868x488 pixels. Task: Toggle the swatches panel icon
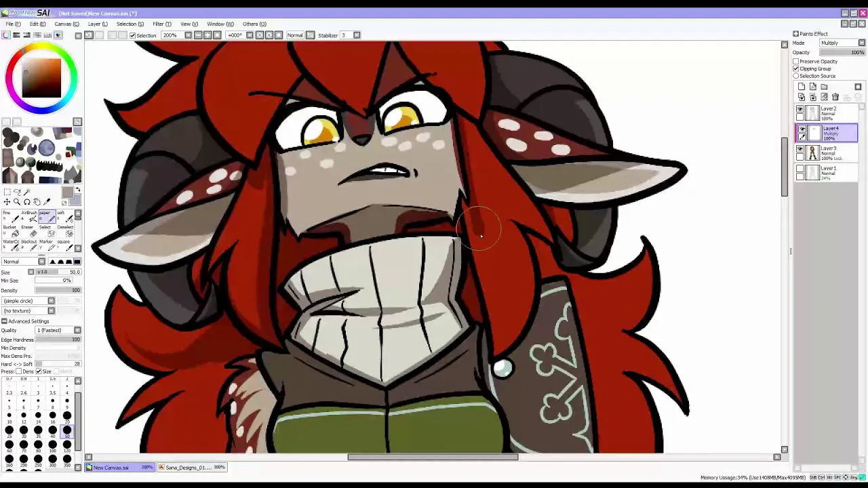coord(47,35)
